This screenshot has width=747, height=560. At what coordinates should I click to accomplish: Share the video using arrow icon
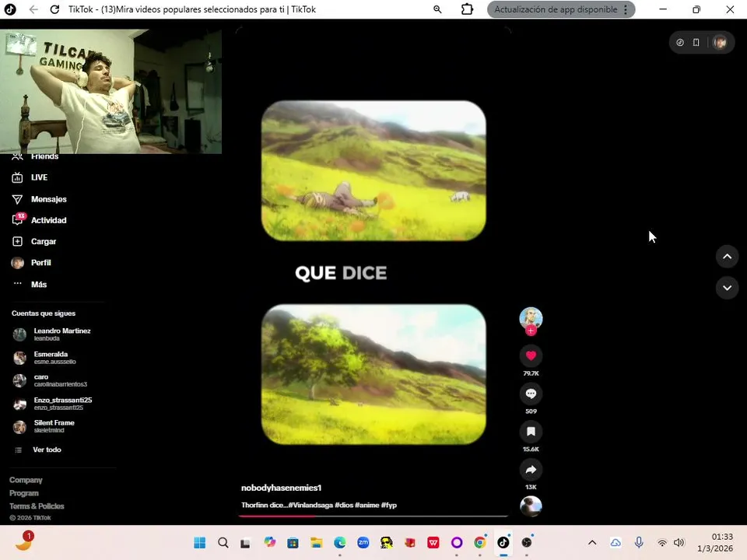click(531, 470)
